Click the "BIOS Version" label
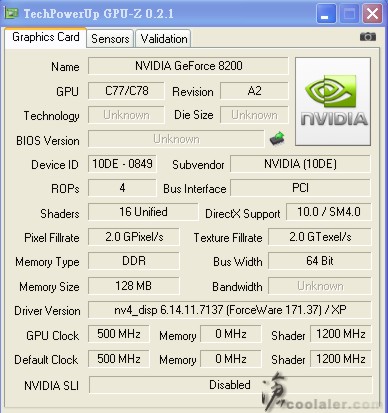Image resolution: width=388 pixels, height=413 pixels. tap(48, 141)
